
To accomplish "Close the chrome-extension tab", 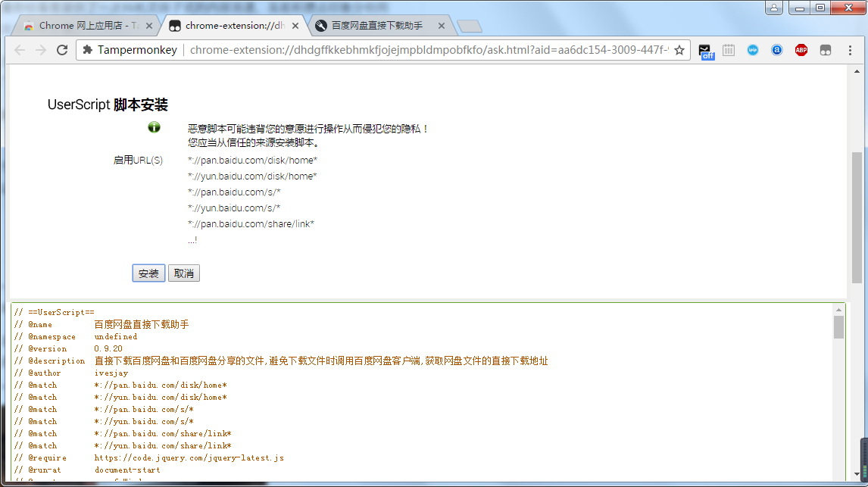I will 295,26.
